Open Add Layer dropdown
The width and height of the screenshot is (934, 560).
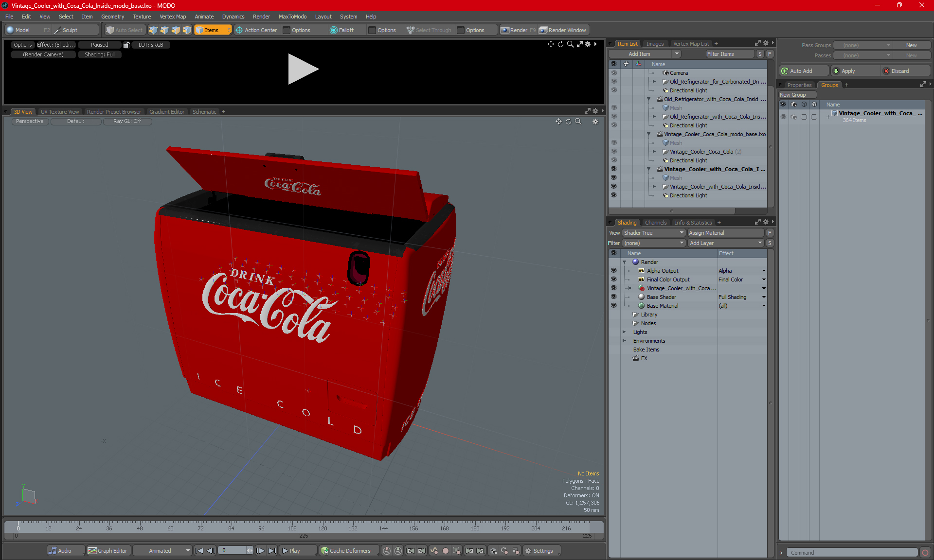coord(726,243)
